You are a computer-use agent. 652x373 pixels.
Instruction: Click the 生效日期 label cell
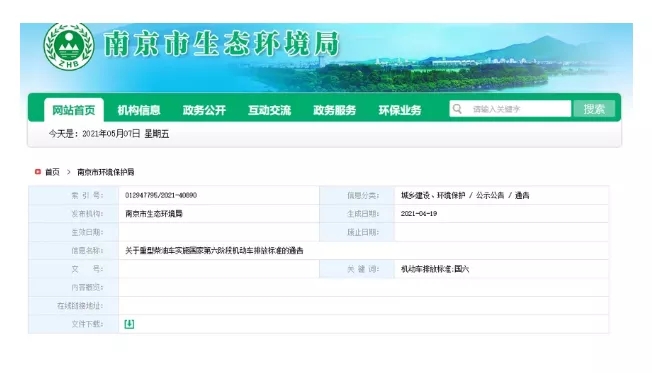click(74, 232)
